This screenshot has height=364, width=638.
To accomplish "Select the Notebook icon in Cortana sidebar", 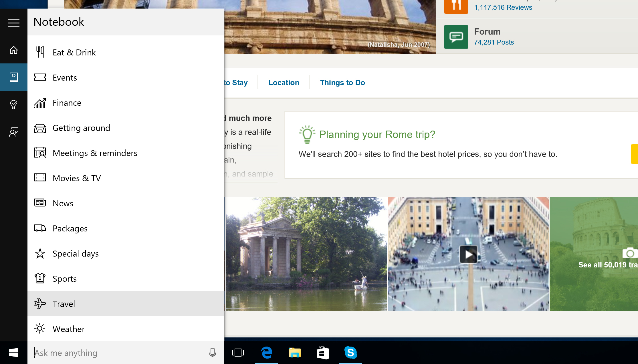I will pyautogui.click(x=13, y=77).
